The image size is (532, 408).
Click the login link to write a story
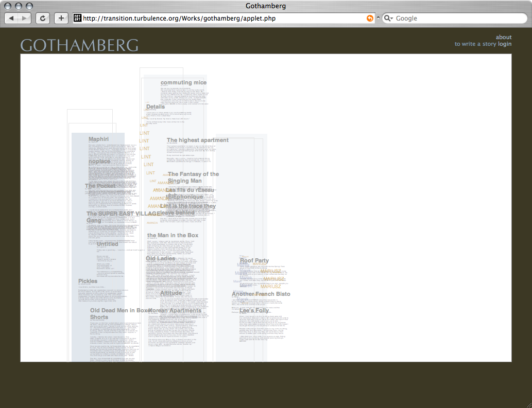(505, 44)
